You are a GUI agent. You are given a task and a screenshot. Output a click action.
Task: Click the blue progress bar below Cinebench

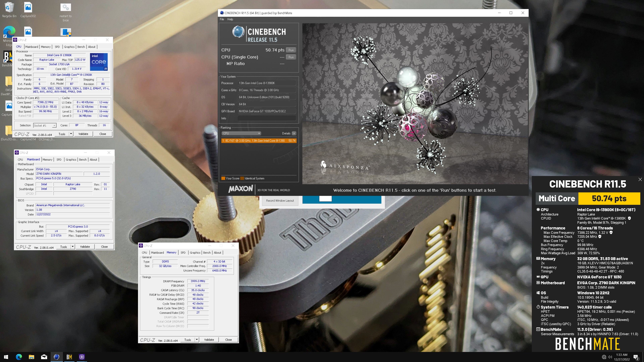342,199
